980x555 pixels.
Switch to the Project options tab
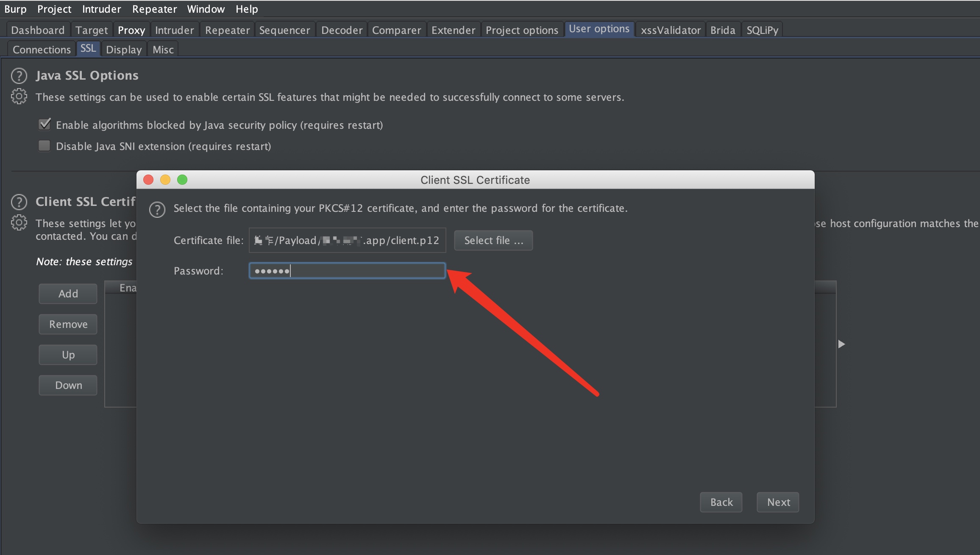point(522,30)
